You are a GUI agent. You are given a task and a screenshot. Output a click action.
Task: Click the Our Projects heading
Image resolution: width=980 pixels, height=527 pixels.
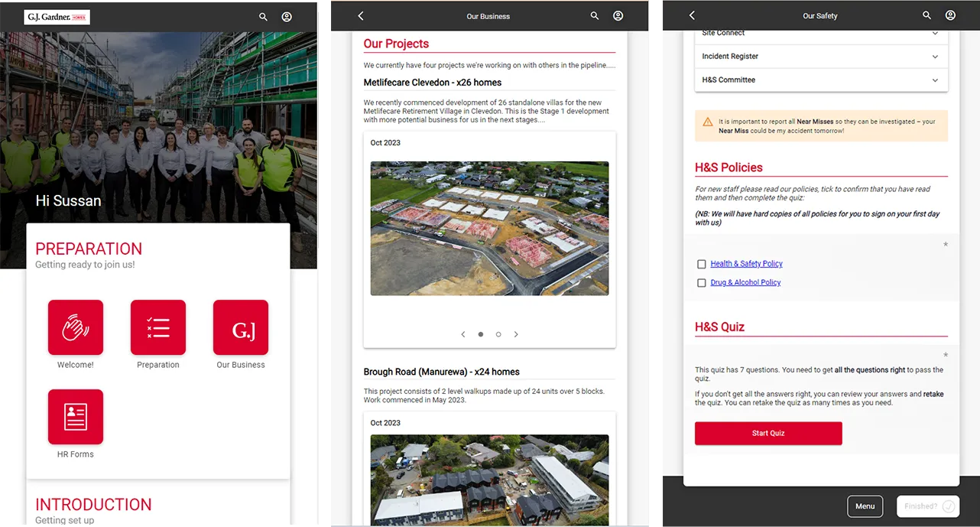396,44
